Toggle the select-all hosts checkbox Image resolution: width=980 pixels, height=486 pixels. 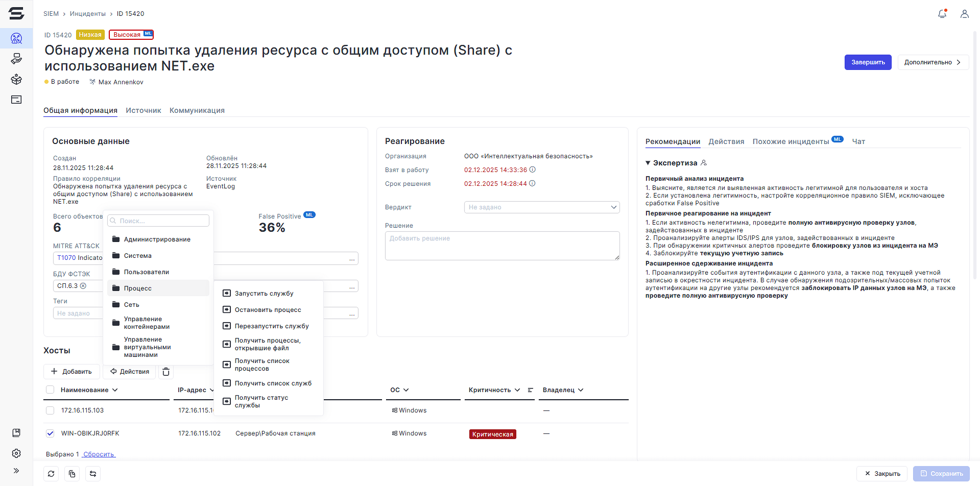point(50,390)
